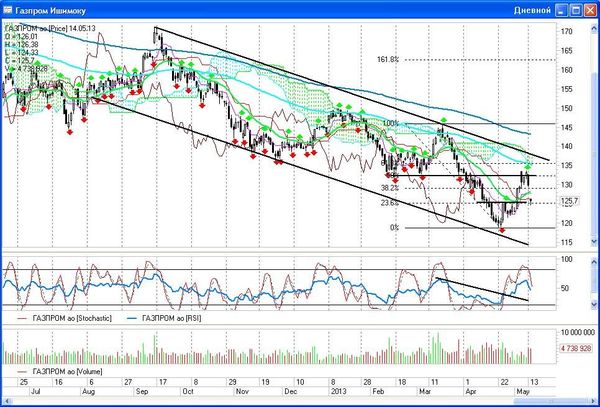600x407 pixels.
Task: Click the red fractal marker at April low
Action: (x=502, y=230)
